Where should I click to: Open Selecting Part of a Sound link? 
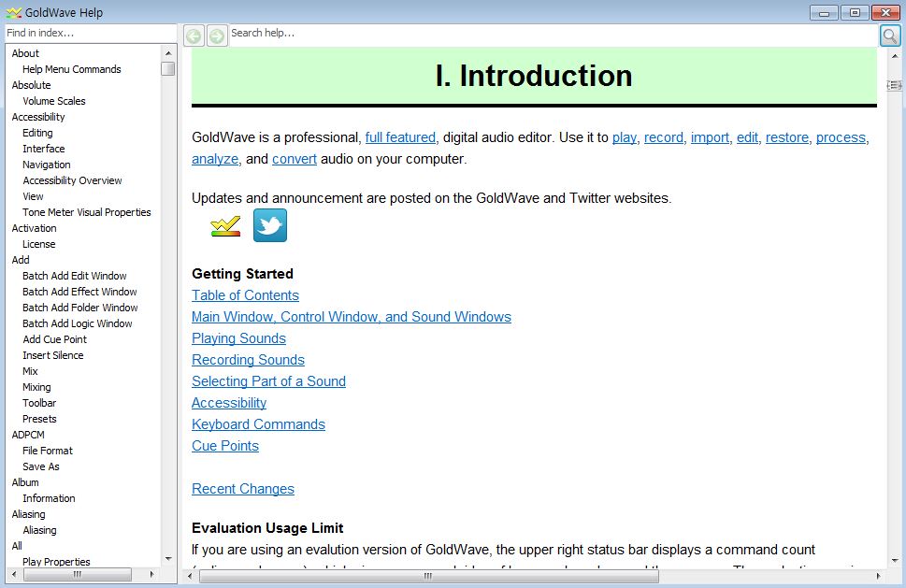point(268,381)
